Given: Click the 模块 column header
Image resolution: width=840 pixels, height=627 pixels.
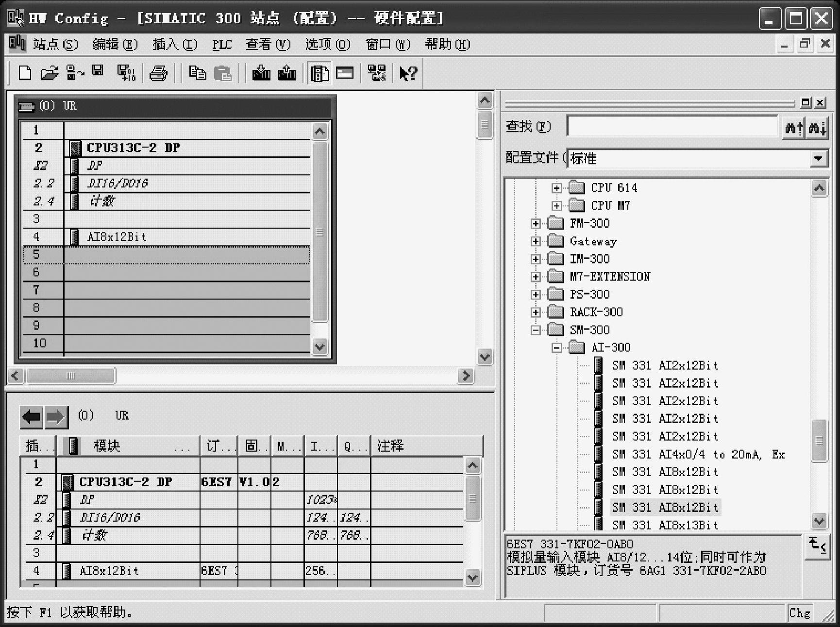Looking at the screenshot, I should [x=128, y=445].
